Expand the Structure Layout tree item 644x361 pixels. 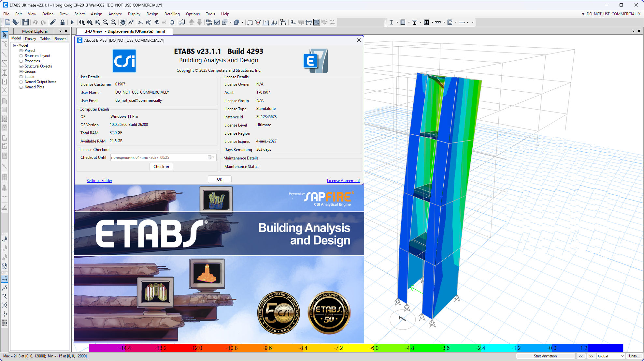tap(21, 55)
